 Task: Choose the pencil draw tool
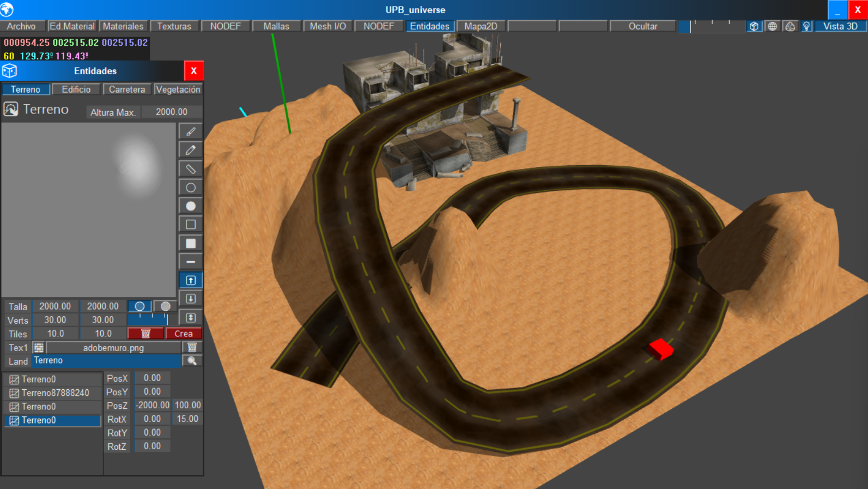pos(191,150)
